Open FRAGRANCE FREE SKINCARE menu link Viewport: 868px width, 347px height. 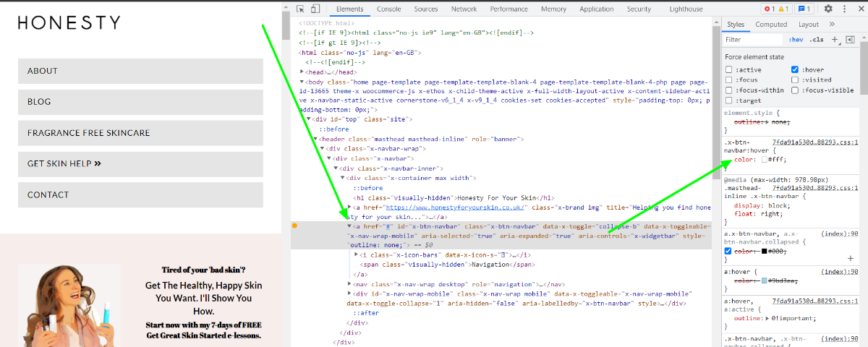(x=141, y=133)
